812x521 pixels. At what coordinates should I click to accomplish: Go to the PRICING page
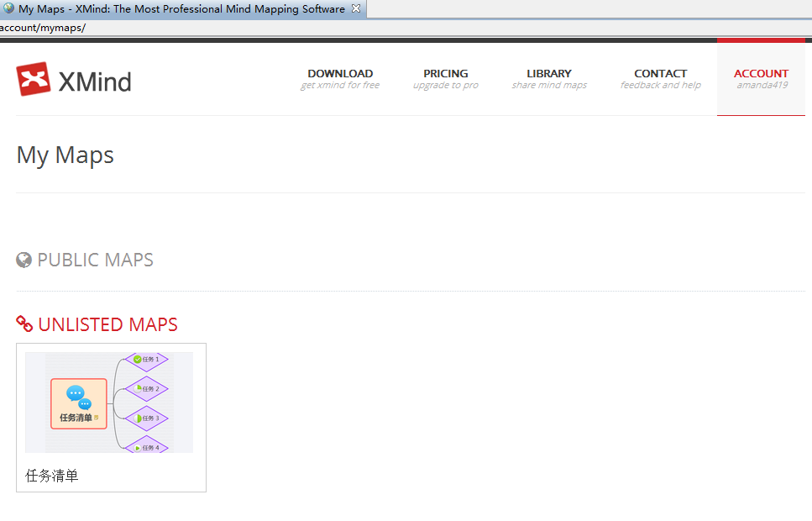coord(445,78)
